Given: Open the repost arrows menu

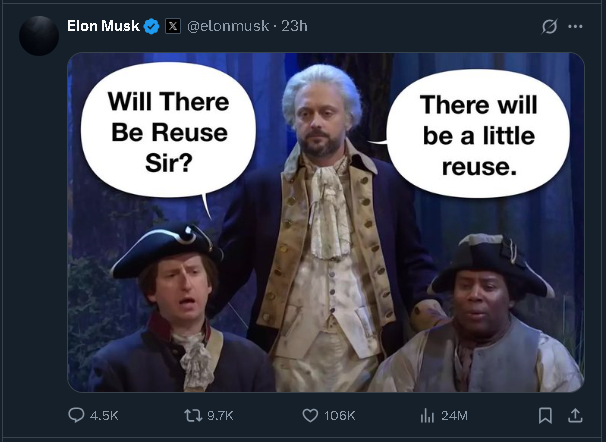Looking at the screenshot, I should pos(192,415).
